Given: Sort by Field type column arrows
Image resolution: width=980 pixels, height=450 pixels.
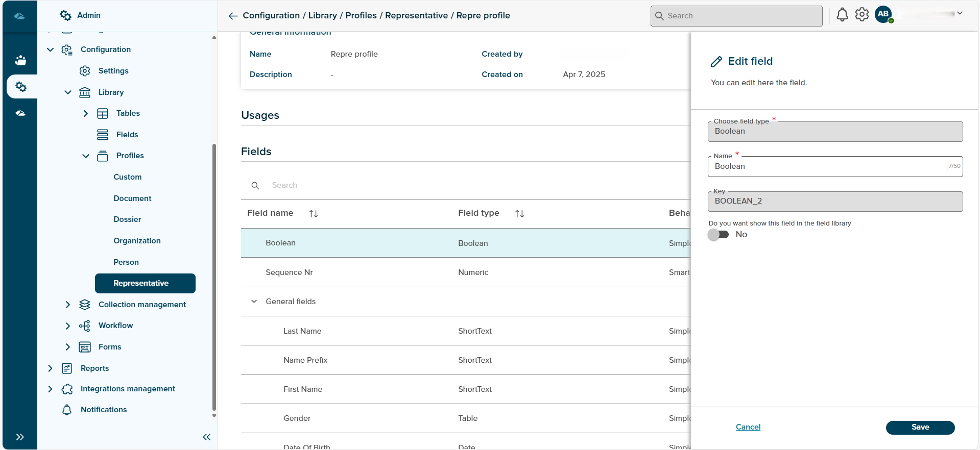Looking at the screenshot, I should [x=519, y=214].
